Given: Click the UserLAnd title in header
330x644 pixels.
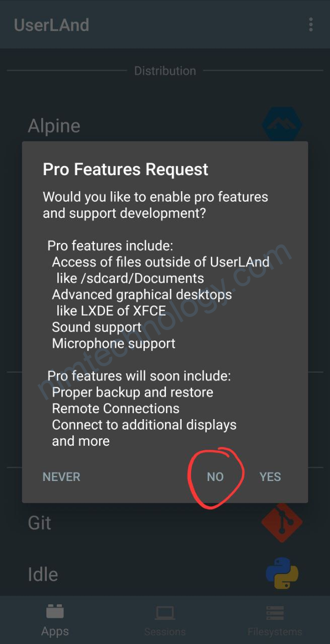Looking at the screenshot, I should [x=51, y=25].
